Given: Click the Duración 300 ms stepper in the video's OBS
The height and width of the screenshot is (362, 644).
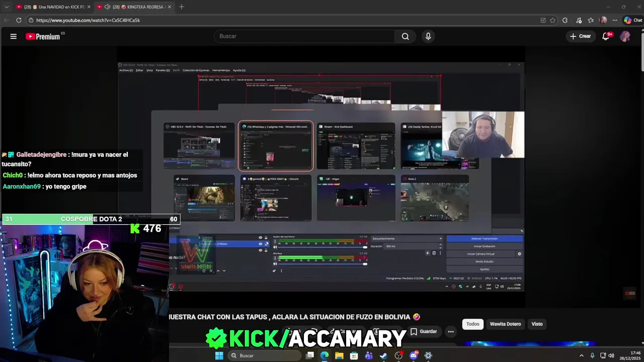Looking at the screenshot, I should click(x=440, y=246).
